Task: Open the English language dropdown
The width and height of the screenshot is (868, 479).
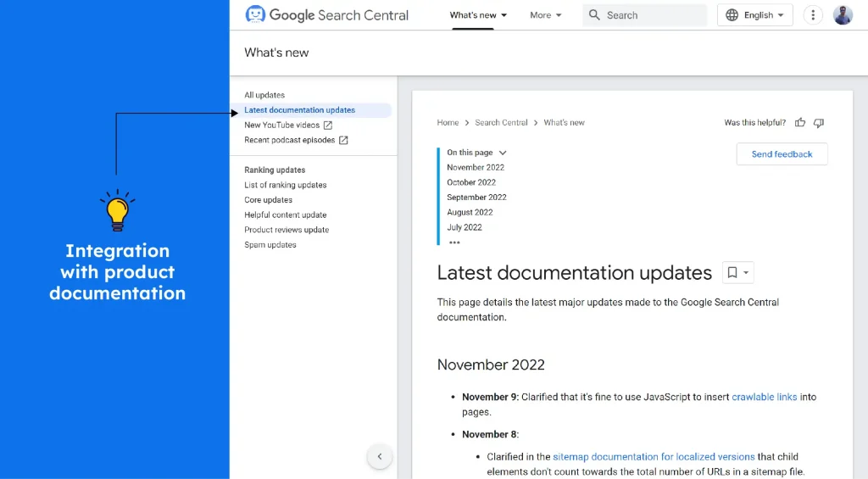Action: point(755,15)
